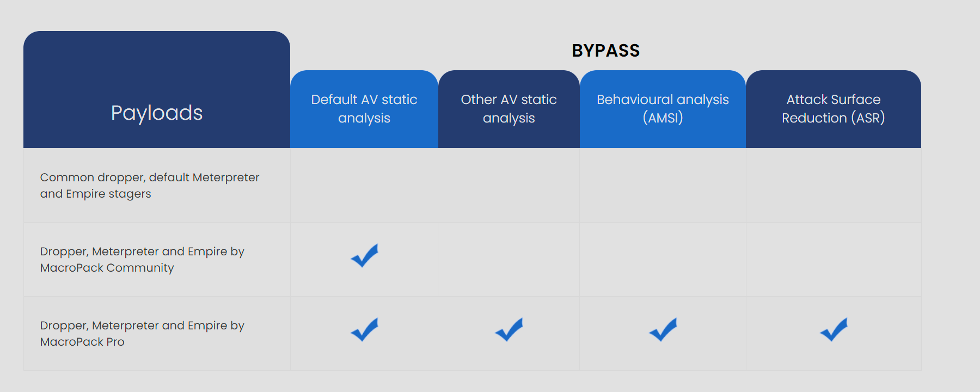Select the Default AV static analysis header
This screenshot has width=980, height=392.
pos(364,109)
